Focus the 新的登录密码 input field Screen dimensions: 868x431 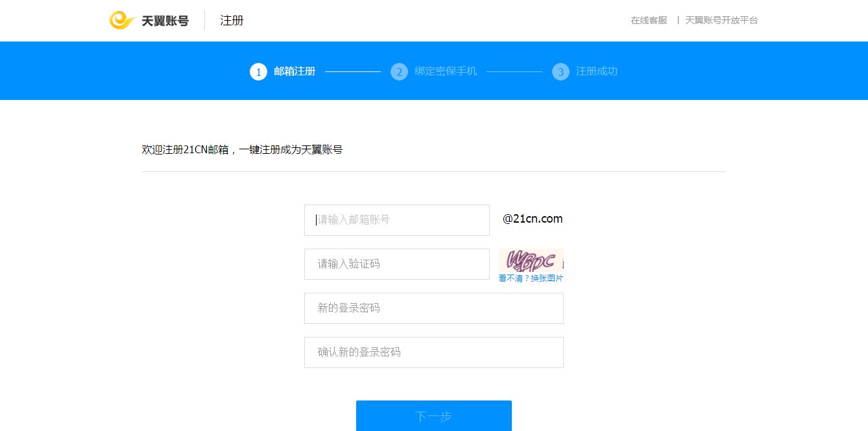[434, 308]
